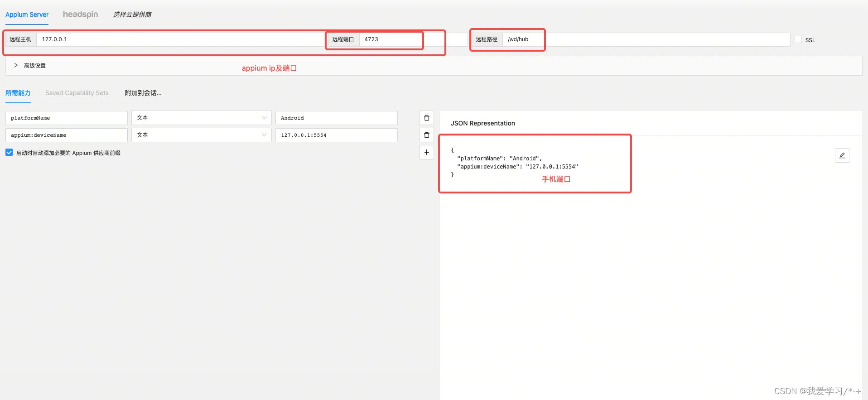This screenshot has height=400, width=868.
Task: Open type dropdown for appium:deviceName row
Action: 202,135
